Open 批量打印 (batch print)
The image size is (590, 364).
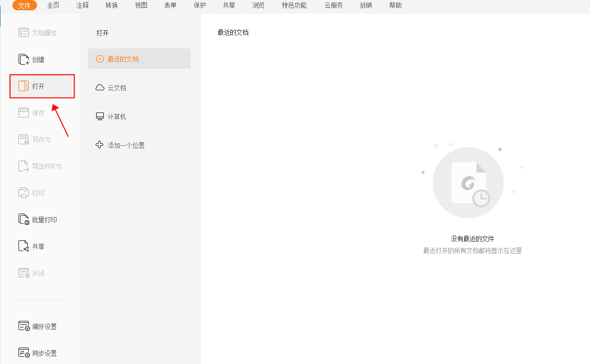36,219
